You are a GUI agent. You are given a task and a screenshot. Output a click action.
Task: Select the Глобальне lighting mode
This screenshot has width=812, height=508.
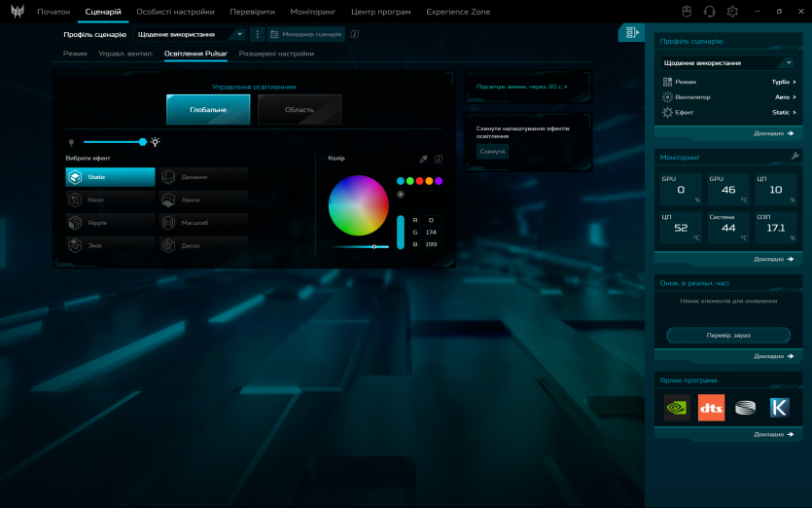point(208,110)
